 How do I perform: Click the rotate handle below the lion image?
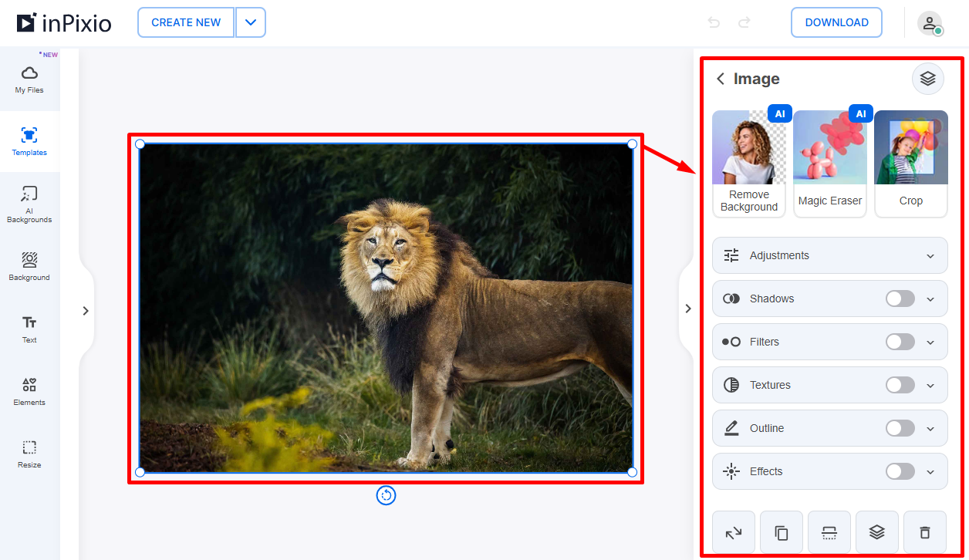(386, 495)
